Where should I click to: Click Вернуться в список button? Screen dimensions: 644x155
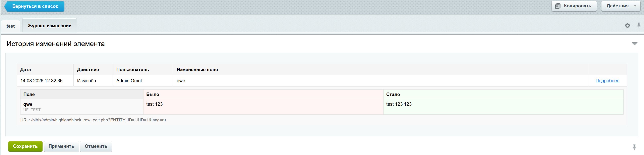click(34, 6)
